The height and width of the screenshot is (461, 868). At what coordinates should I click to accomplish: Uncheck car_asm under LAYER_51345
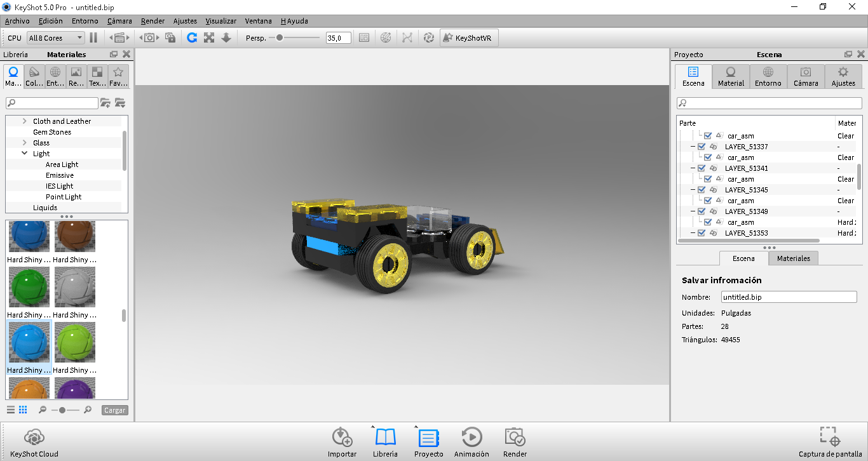click(x=708, y=201)
